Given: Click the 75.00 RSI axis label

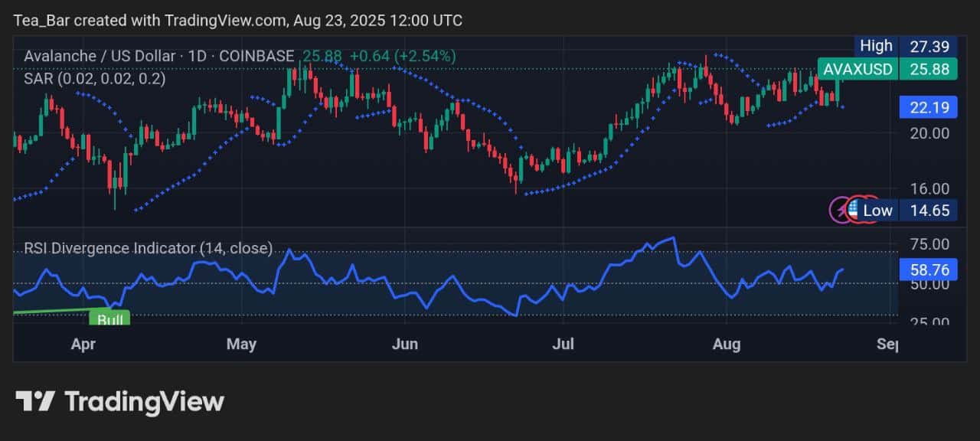Looking at the screenshot, I should tap(929, 244).
